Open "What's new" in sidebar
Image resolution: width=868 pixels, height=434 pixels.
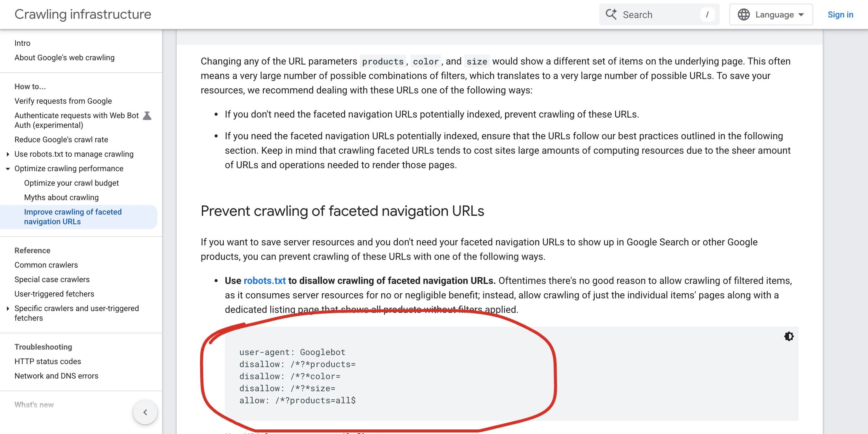(34, 405)
